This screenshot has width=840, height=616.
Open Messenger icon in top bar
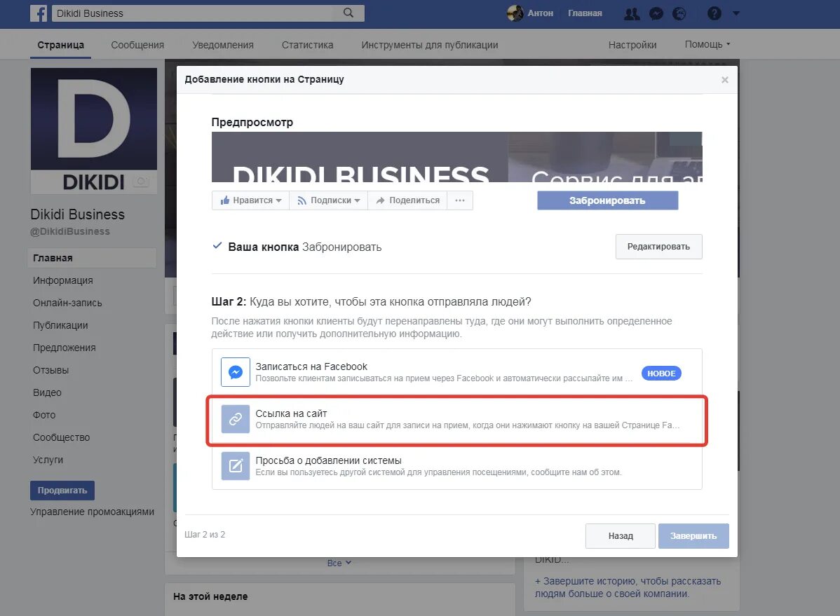click(x=656, y=13)
